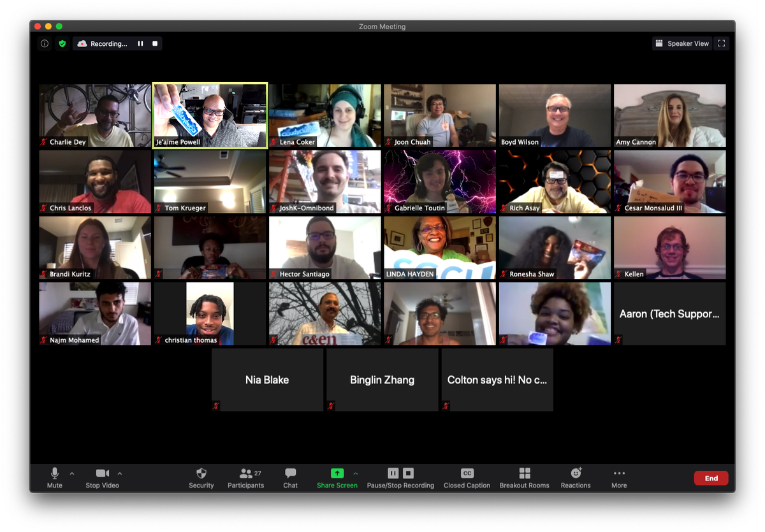Click muted mic icon on Tom Krueger
765x532 pixels.
click(159, 208)
